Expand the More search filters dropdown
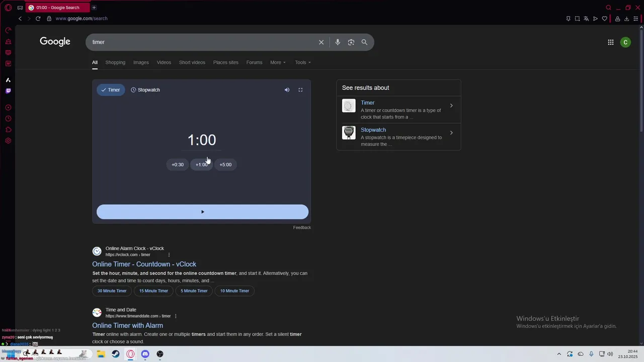This screenshot has height=362, width=644. click(278, 62)
